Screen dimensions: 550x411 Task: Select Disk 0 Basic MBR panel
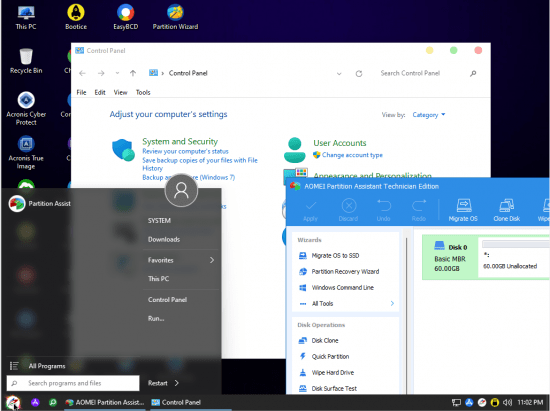pos(450,257)
